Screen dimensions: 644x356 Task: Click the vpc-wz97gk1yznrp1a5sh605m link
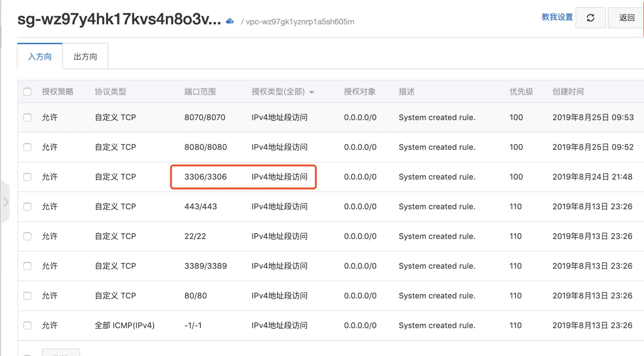[300, 22]
